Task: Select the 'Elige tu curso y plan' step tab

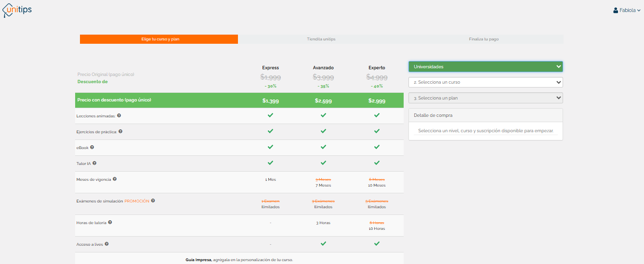Action: point(159,39)
